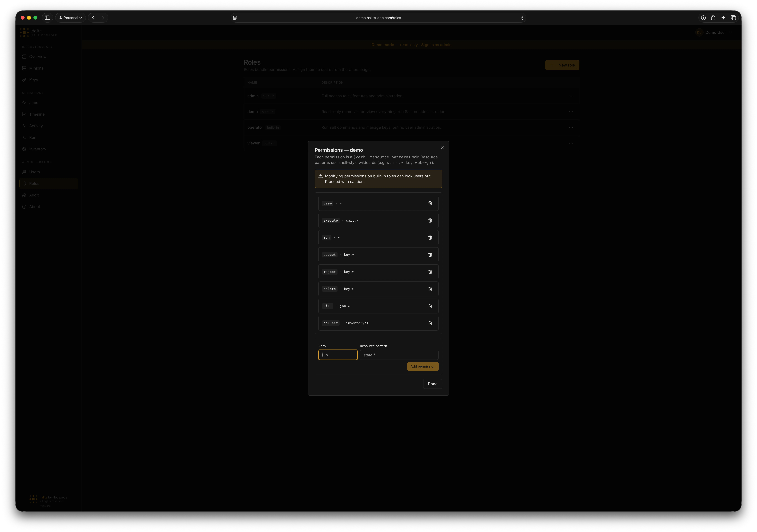Screen dimensions: 757x532
Task: Open the demo role actions menu
Action: [x=571, y=112]
